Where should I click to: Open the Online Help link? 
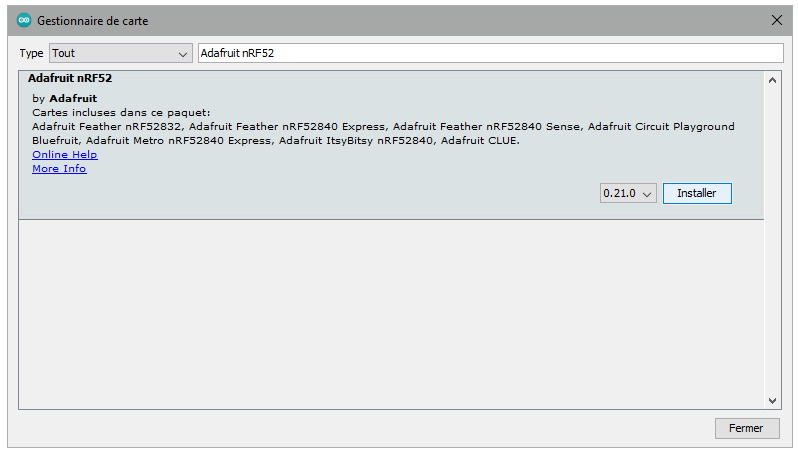[64, 155]
